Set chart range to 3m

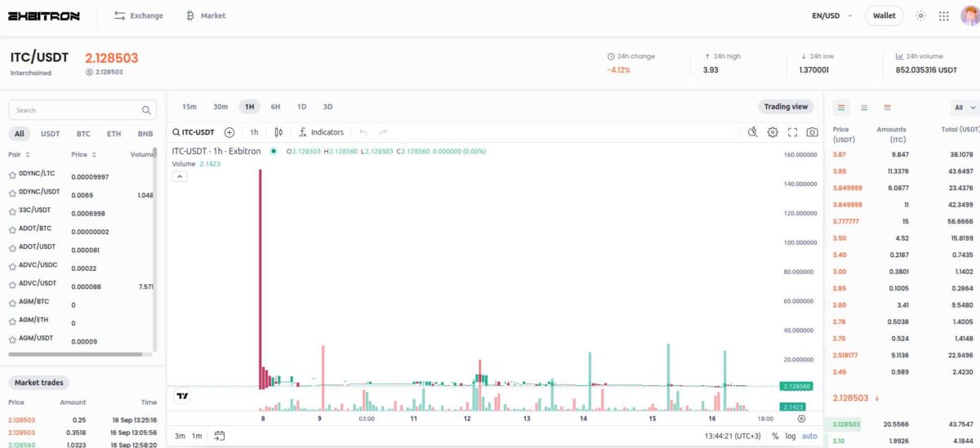[x=180, y=436]
